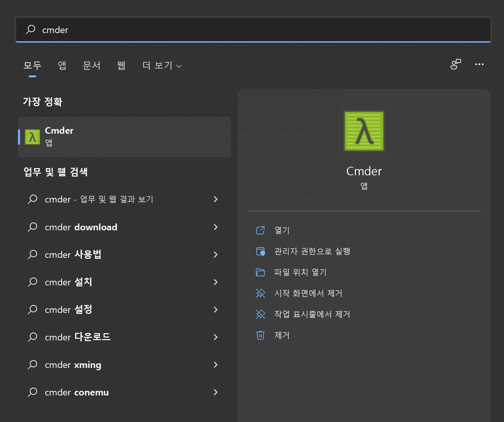The width and height of the screenshot is (504, 422).
Task: Click search icon beside cmder 사용법
Action: [32, 255]
